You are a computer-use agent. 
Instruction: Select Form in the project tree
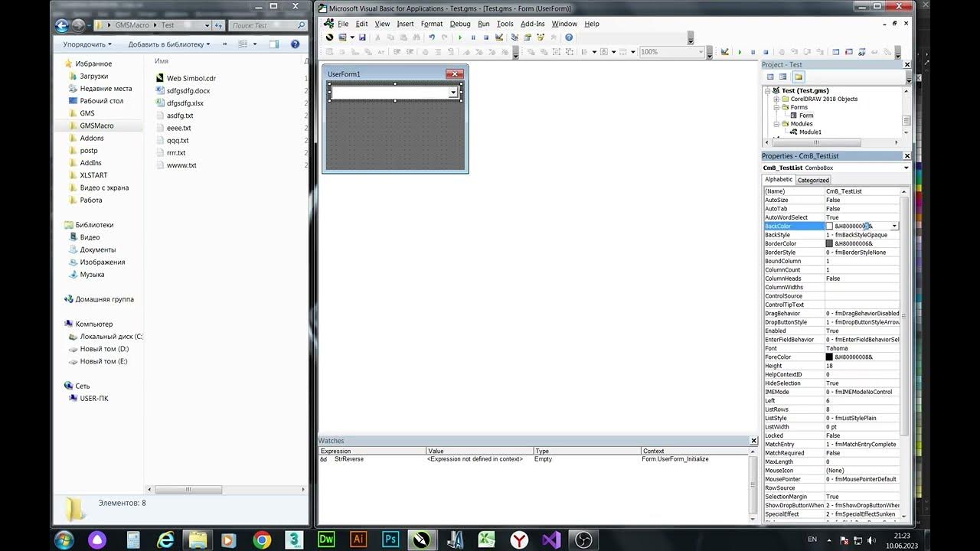click(806, 116)
